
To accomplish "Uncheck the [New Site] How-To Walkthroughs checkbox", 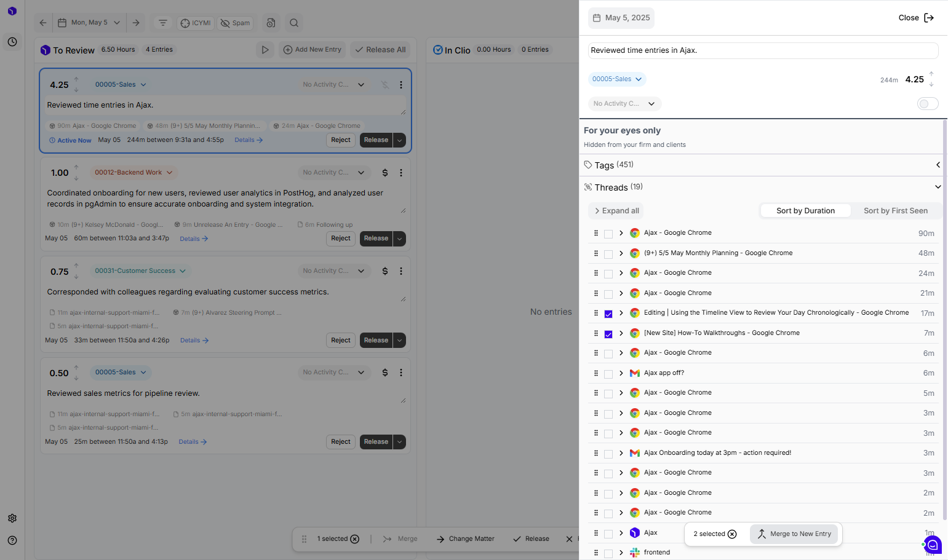I will pyautogui.click(x=608, y=334).
